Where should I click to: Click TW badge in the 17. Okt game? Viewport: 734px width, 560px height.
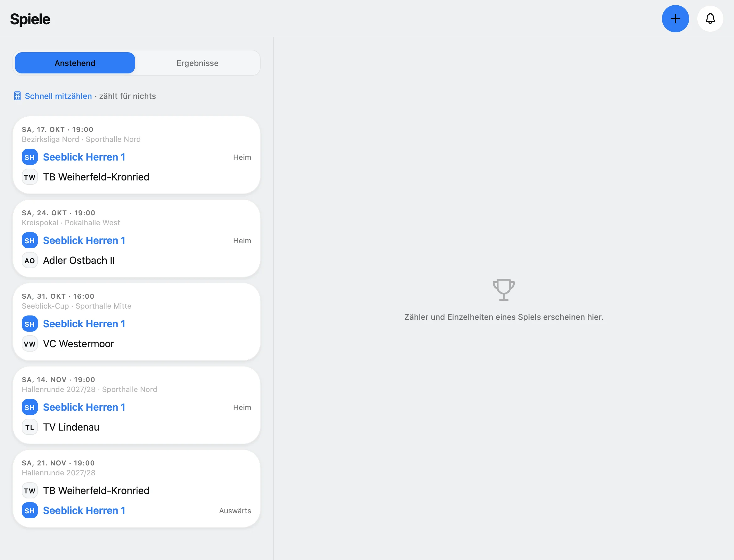(30, 177)
